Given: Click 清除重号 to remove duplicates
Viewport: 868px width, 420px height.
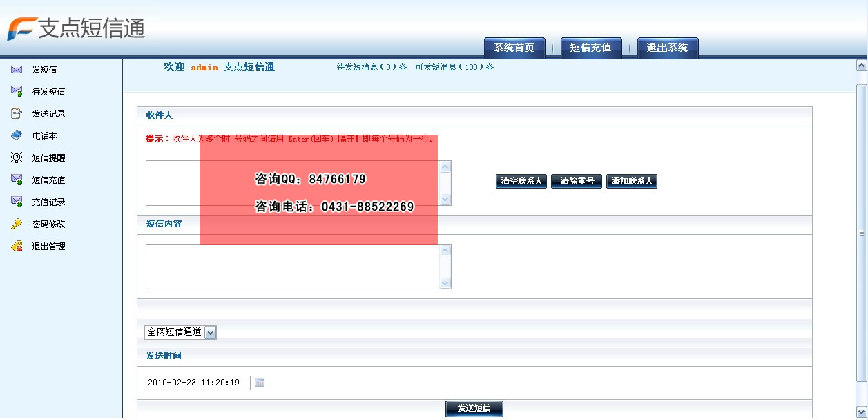Looking at the screenshot, I should pos(576,181).
